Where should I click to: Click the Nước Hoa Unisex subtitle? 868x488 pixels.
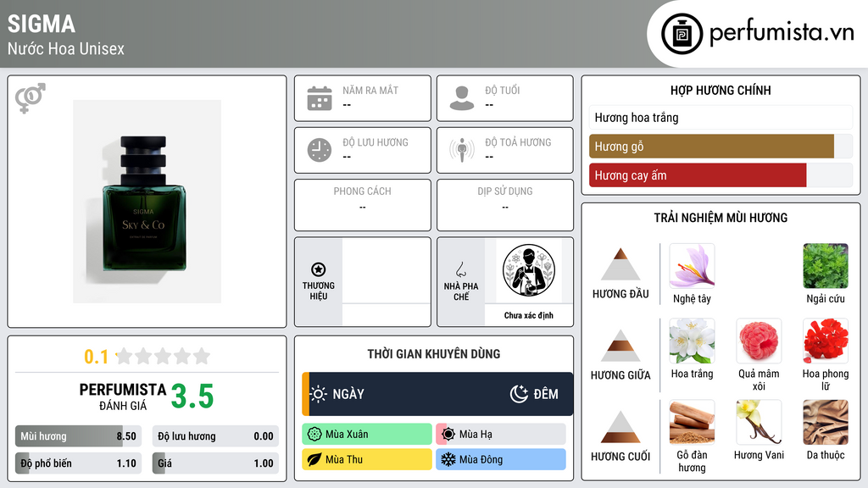(x=66, y=48)
